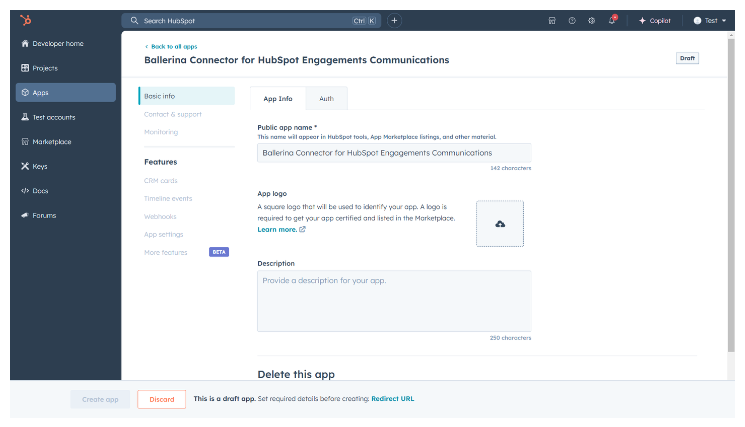Click the Docs code brackets icon
The image size is (745, 427).
coord(25,191)
